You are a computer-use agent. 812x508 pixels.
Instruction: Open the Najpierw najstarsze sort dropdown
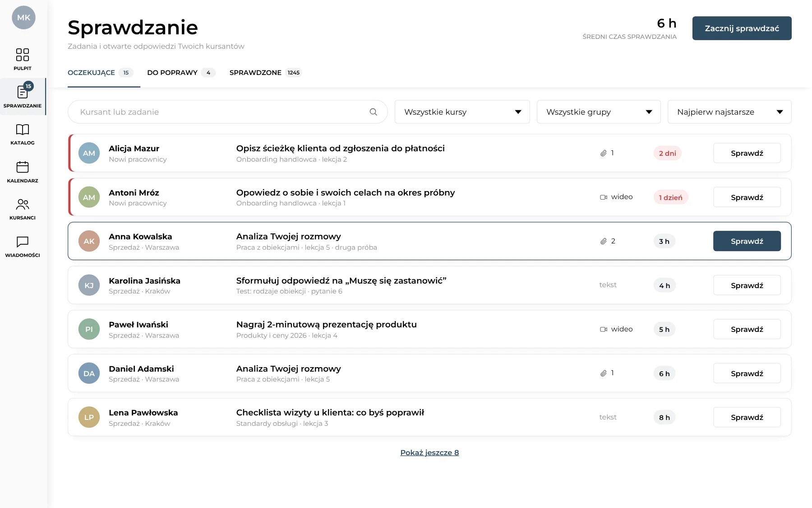[729, 112]
